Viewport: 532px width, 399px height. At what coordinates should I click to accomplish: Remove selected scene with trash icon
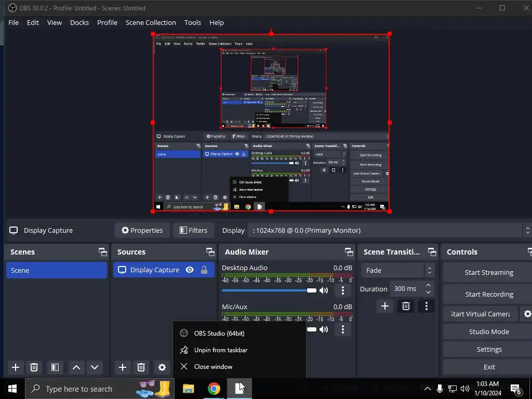[x=34, y=367]
